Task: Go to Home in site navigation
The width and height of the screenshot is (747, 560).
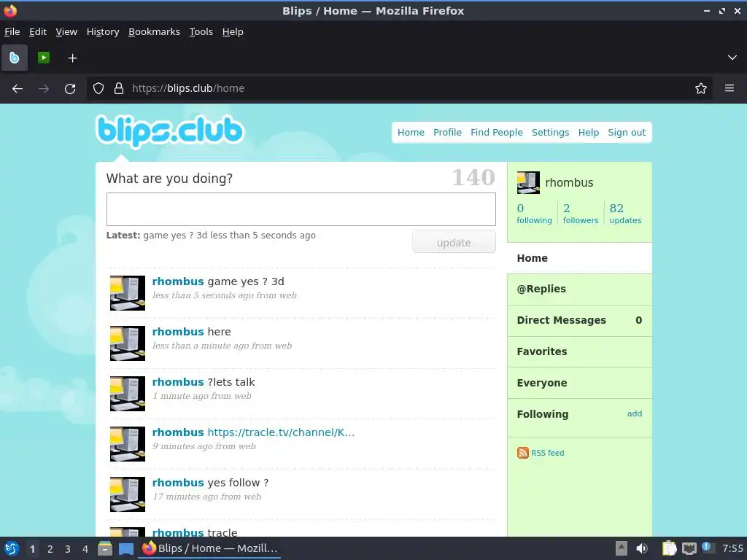Action: 411,133
